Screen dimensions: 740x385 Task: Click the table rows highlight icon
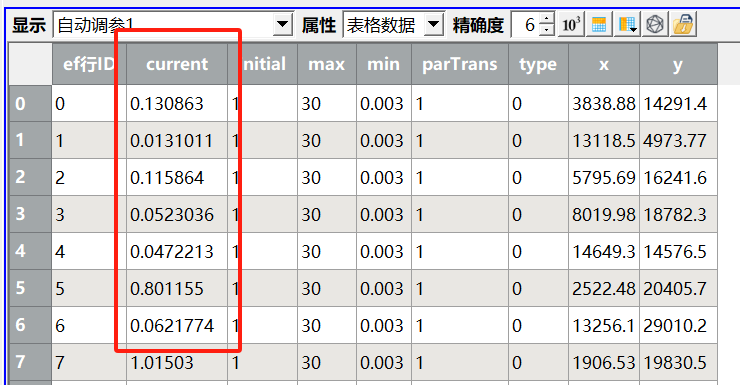[599, 25]
